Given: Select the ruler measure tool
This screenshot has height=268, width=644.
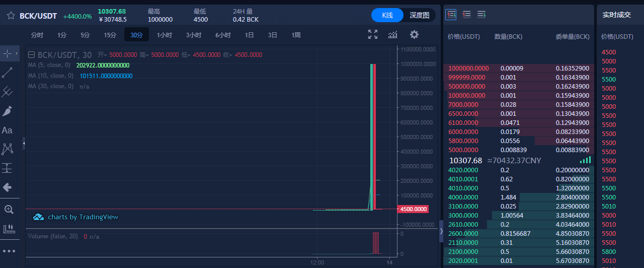Looking at the screenshot, I should 8,229.
